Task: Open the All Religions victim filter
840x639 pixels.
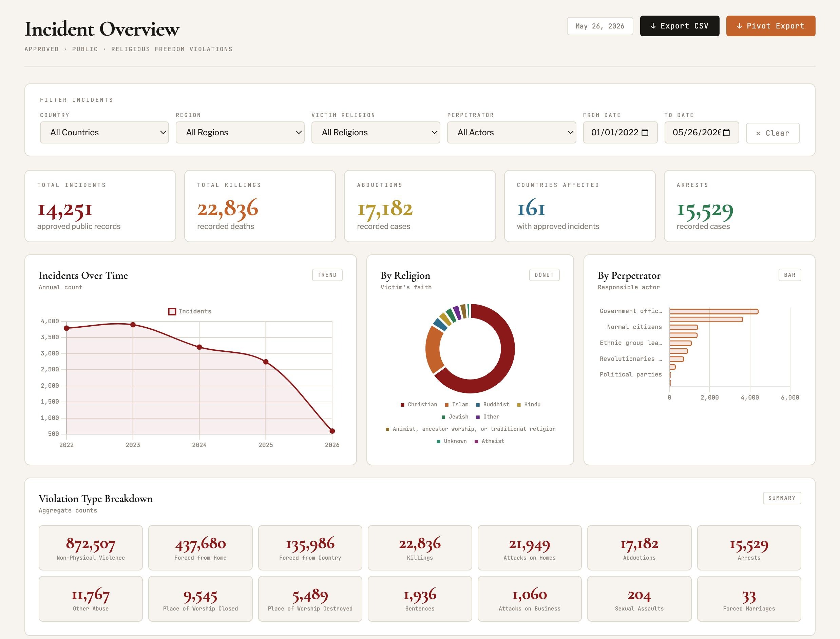Action: pos(376,132)
